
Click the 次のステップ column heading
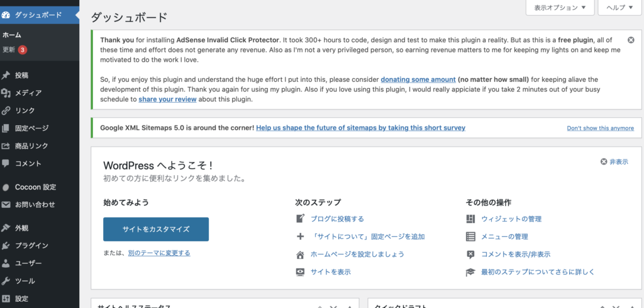point(318,202)
